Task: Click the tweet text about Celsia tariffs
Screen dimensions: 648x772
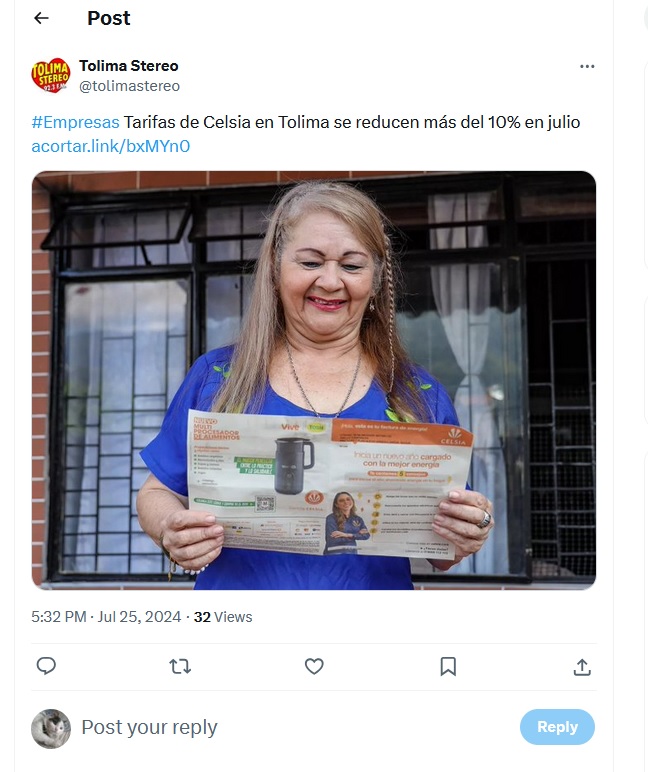Action: [352, 122]
